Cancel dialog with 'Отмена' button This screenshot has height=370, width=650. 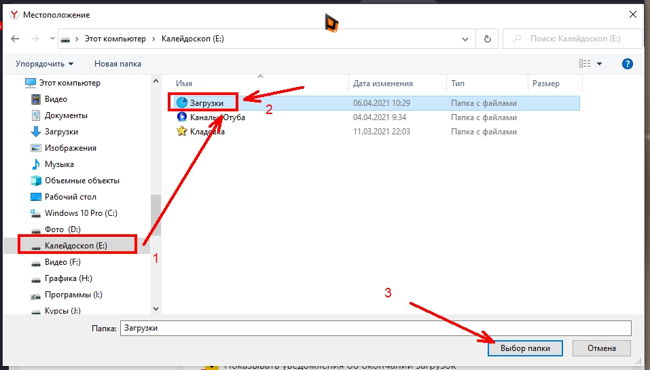601,348
